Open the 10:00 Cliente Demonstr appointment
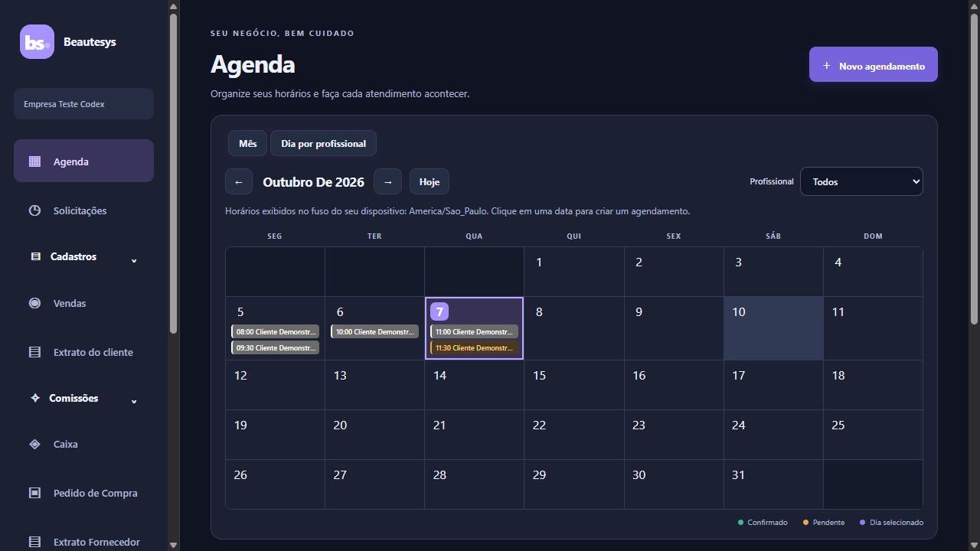Image resolution: width=980 pixels, height=551 pixels. click(375, 331)
